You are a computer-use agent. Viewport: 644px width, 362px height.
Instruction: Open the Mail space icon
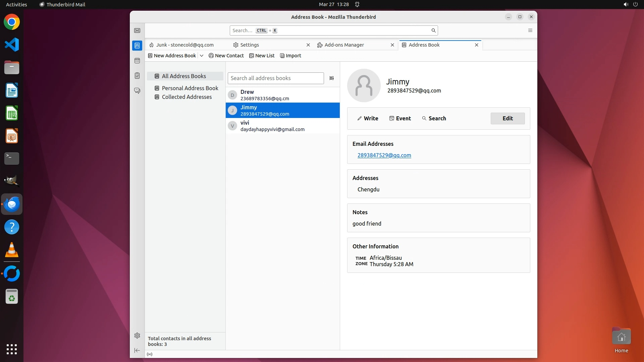pyautogui.click(x=137, y=31)
